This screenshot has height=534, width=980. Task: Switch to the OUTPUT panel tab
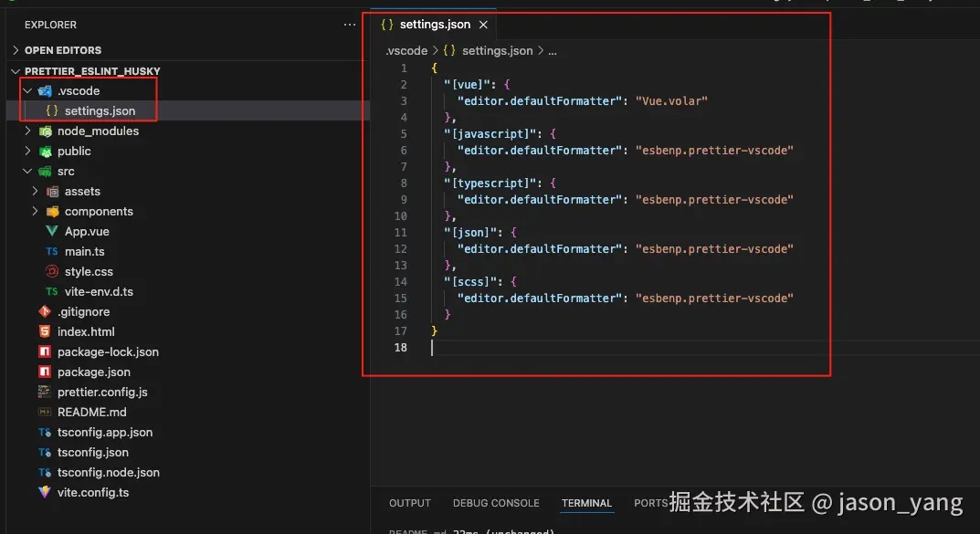click(x=410, y=503)
